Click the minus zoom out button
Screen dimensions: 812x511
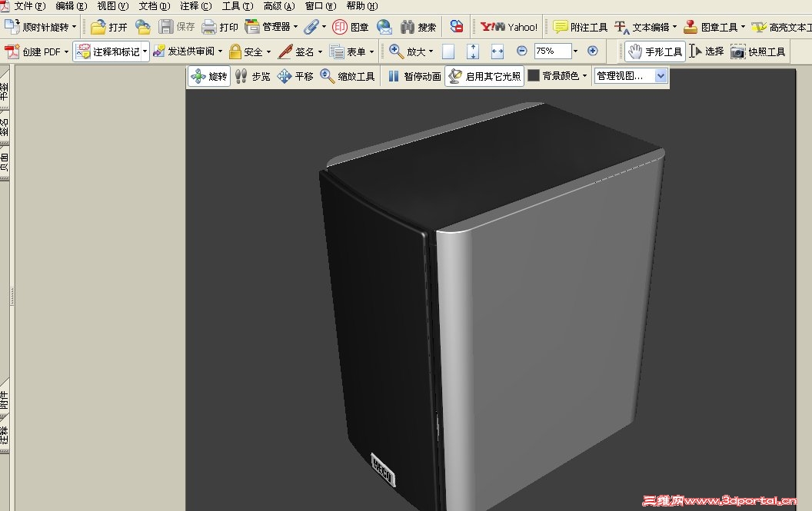pyautogui.click(x=522, y=51)
